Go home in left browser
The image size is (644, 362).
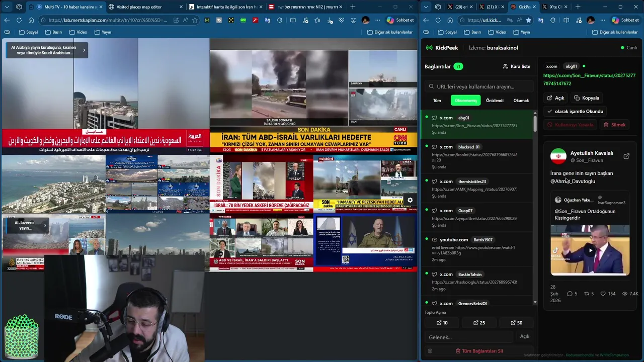pyautogui.click(x=31, y=20)
